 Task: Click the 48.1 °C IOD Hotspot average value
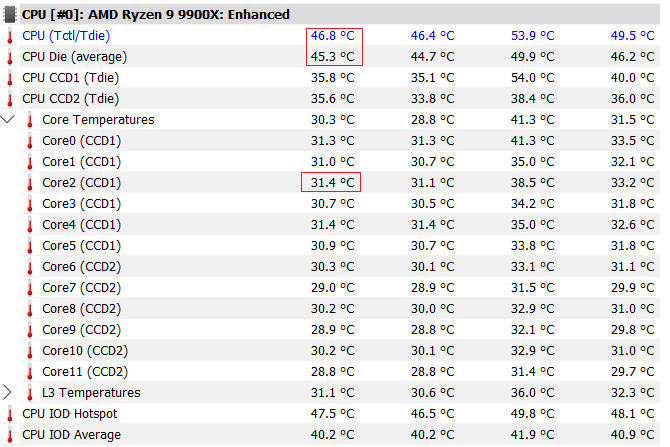coord(632,414)
